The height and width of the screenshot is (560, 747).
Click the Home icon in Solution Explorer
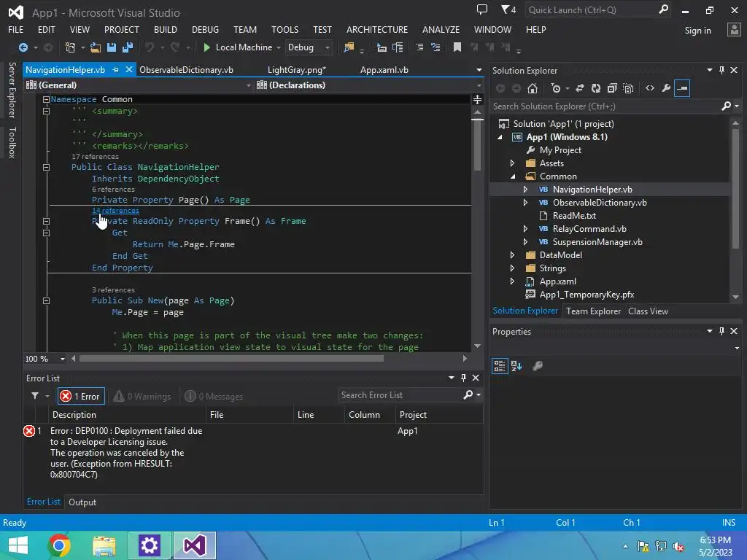coord(533,88)
